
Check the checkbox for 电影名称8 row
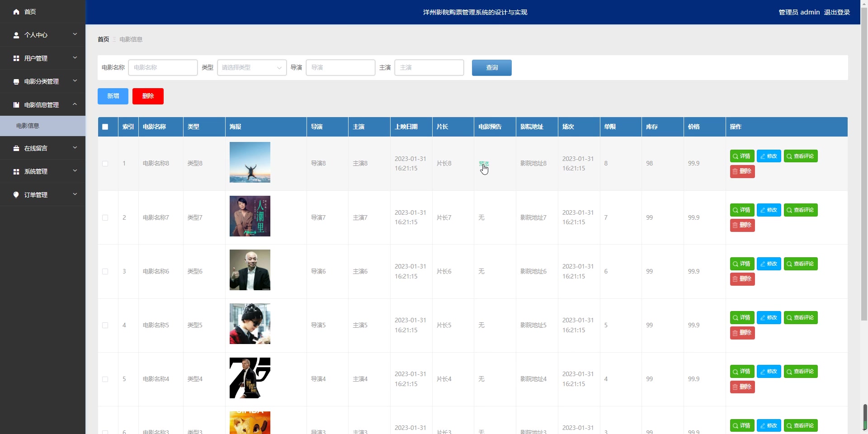105,164
